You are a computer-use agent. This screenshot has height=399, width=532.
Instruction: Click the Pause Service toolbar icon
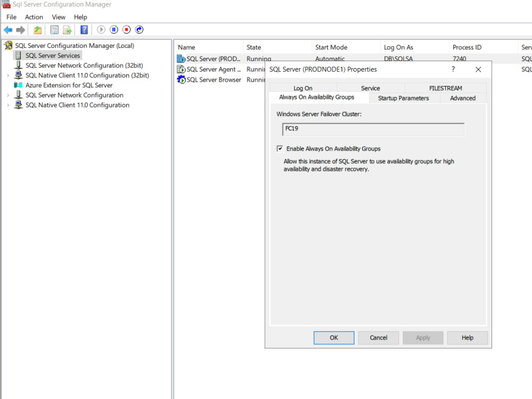pyautogui.click(x=114, y=30)
